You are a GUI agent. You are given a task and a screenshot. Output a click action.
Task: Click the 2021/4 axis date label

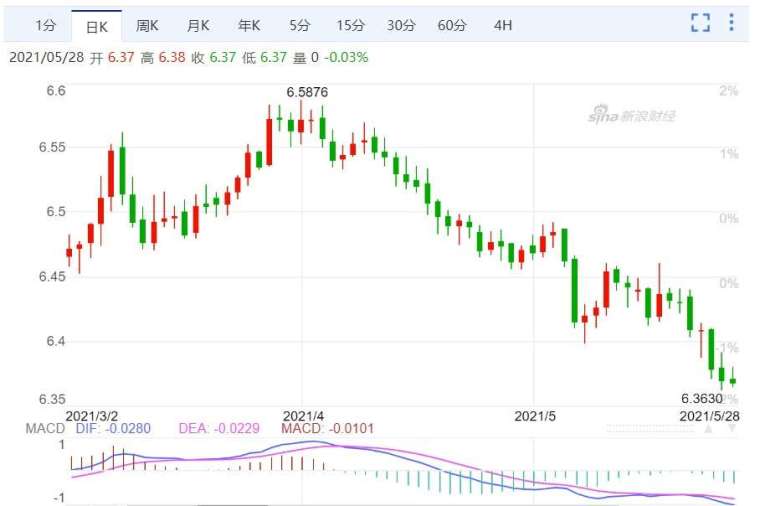303,416
